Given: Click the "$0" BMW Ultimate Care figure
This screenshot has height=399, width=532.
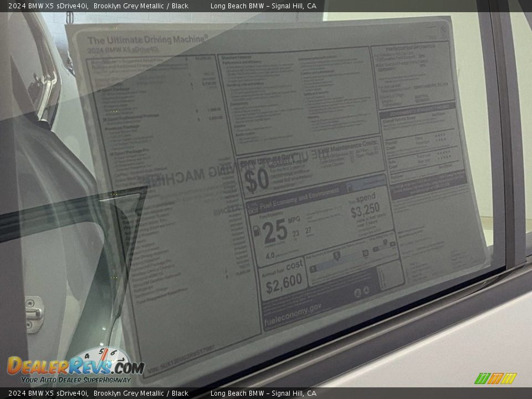Looking at the screenshot, I should click(x=257, y=180).
